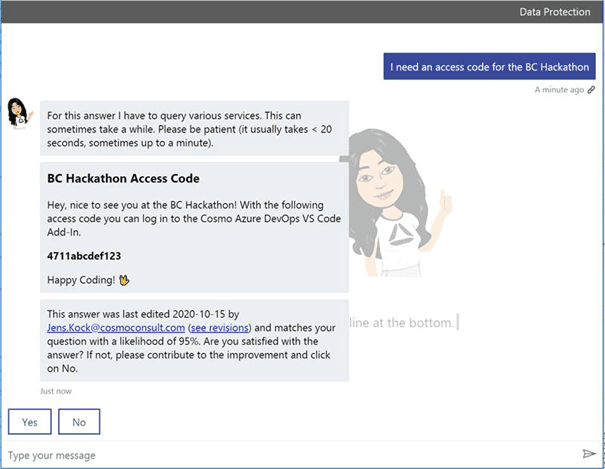Focus the 'Type your message' input field
The image size is (605, 469).
pos(290,455)
